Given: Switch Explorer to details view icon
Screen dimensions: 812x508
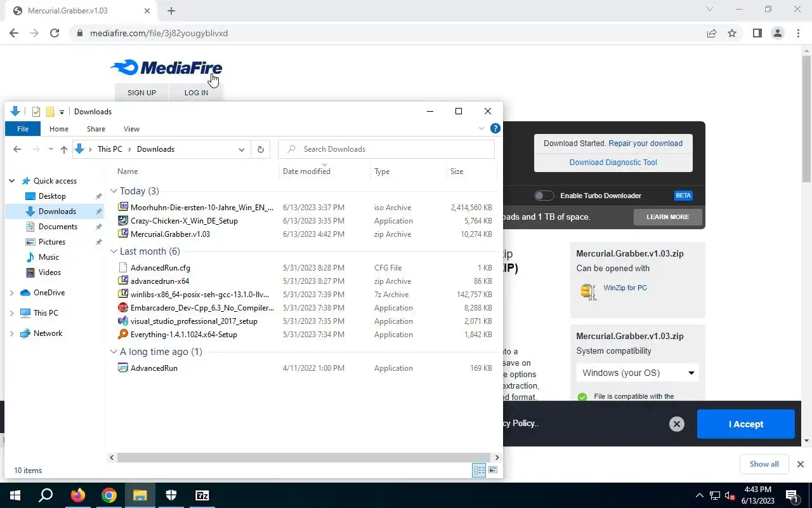Looking at the screenshot, I should click(x=479, y=470).
